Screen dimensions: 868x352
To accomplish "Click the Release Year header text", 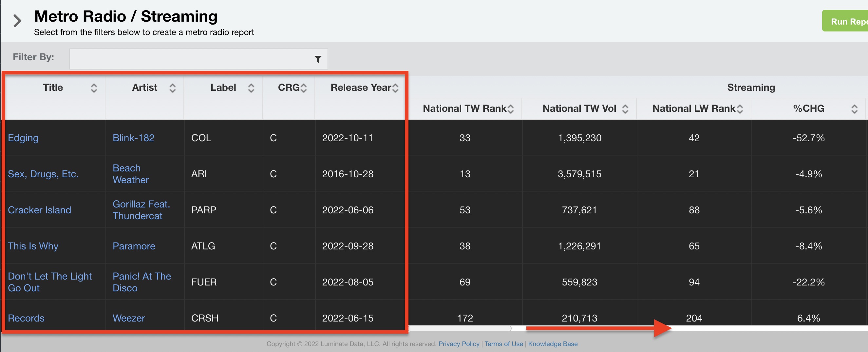I will 361,88.
